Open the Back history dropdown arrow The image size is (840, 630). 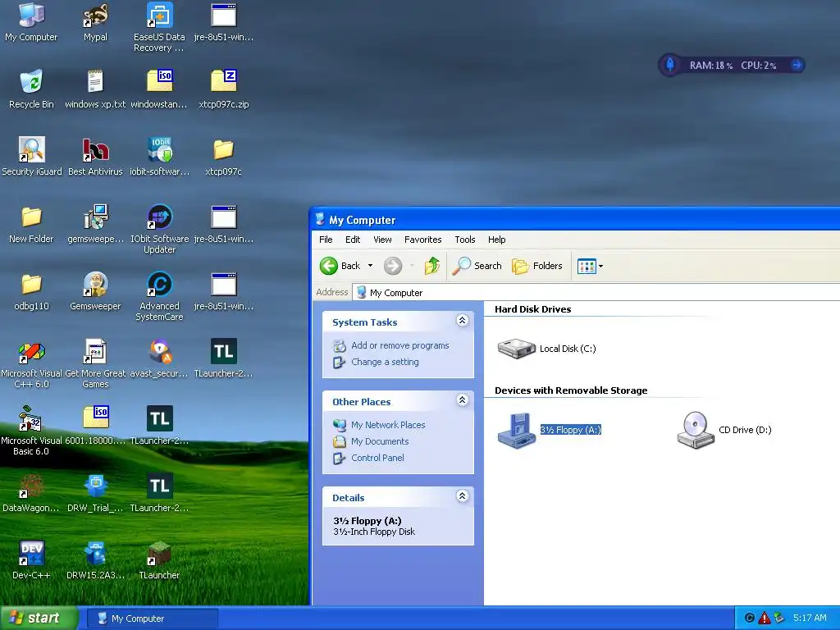[370, 266]
